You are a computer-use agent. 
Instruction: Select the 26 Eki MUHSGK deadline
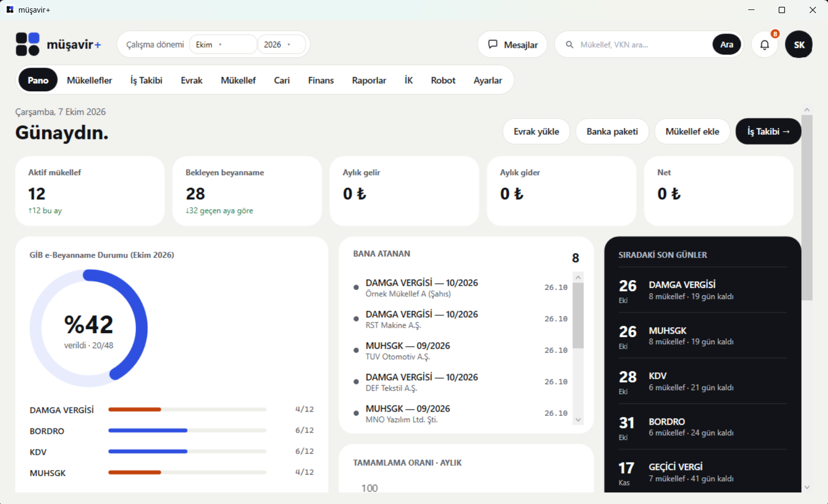click(703, 336)
